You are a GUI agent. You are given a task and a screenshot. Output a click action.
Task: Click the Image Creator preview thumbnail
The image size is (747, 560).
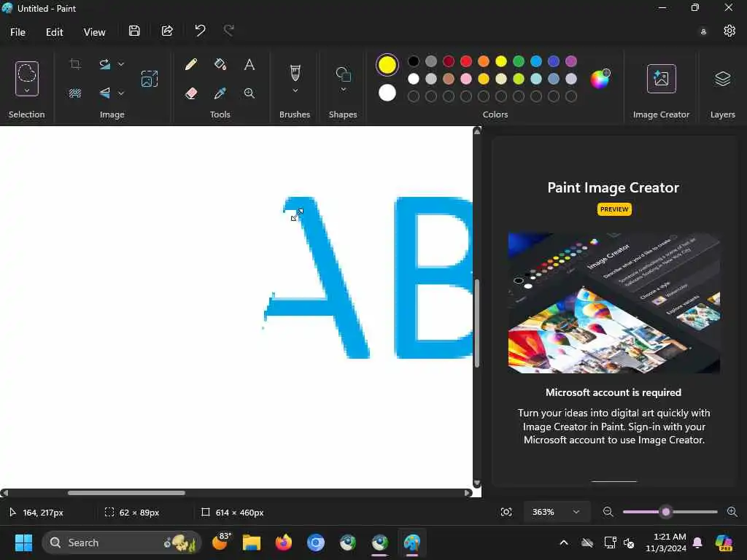(614, 303)
